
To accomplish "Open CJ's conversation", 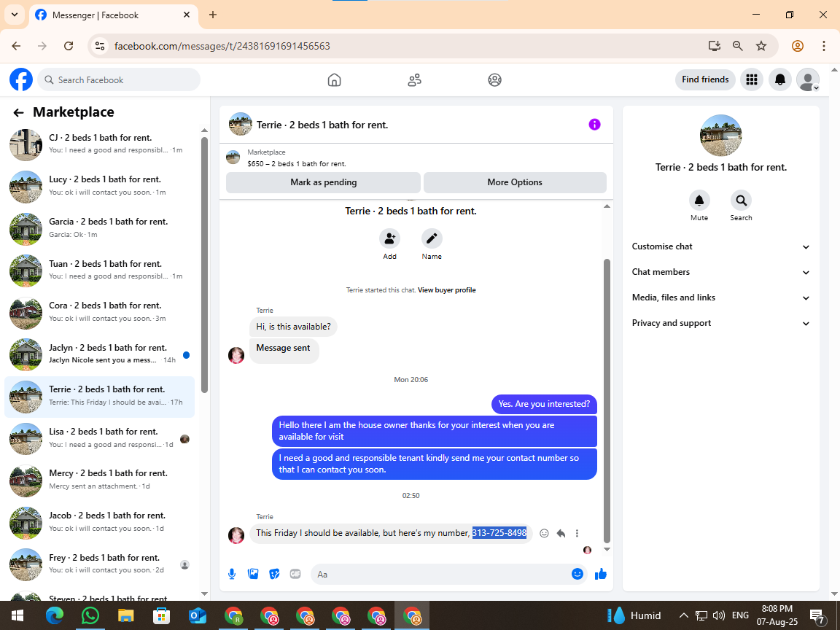I will pyautogui.click(x=100, y=144).
